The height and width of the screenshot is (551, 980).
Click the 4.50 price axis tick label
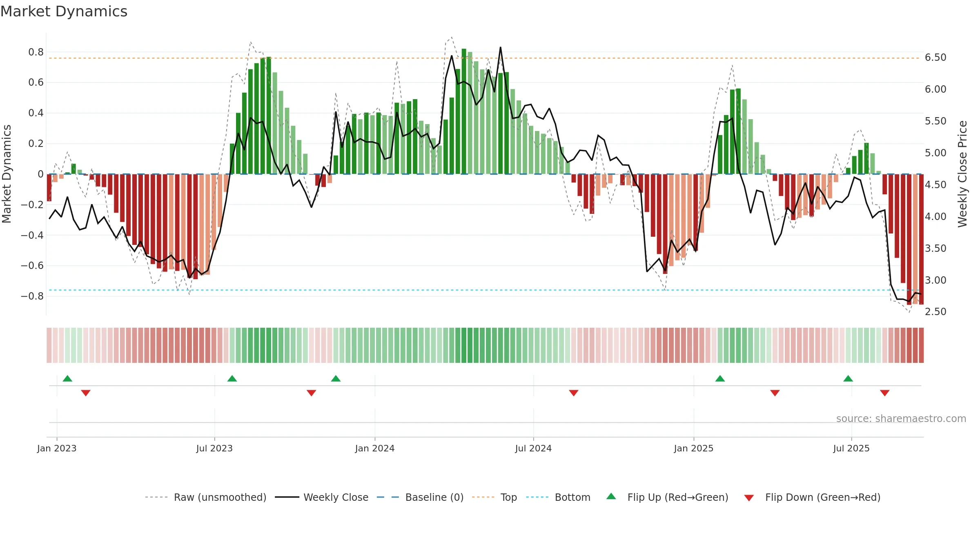935,185
